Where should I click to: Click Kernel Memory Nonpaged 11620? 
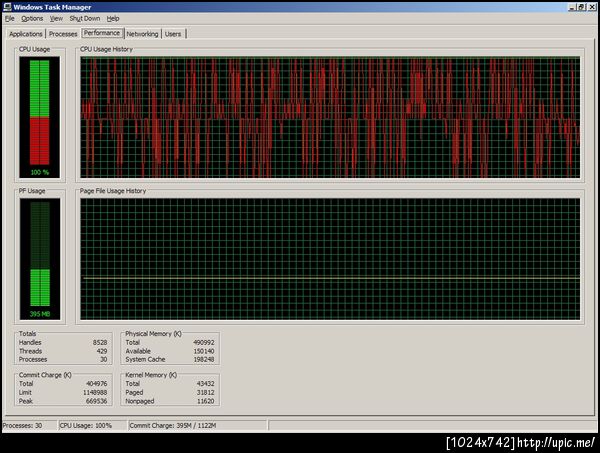205,401
